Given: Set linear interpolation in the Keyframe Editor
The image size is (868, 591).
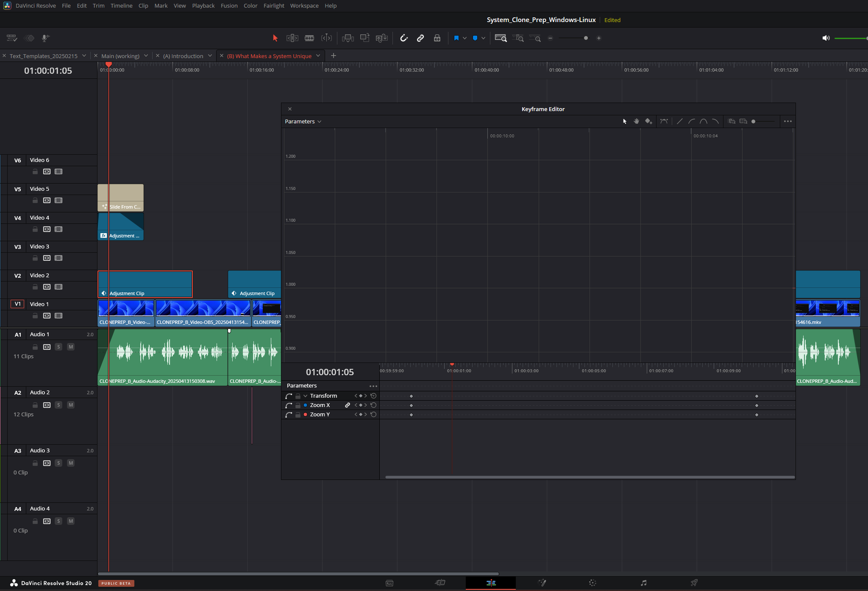Looking at the screenshot, I should coord(680,121).
